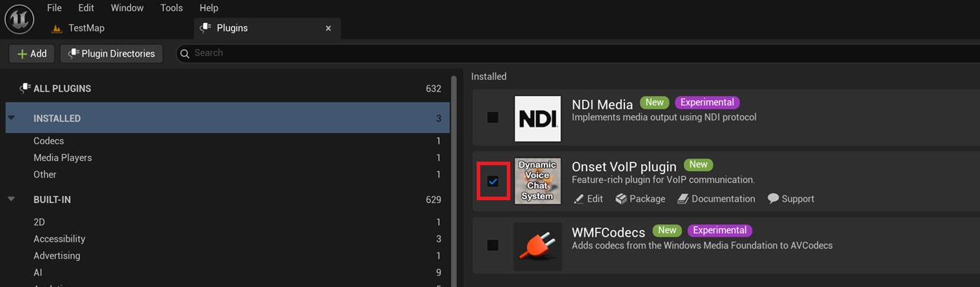
Task: Click the plug icon on Plugin Directories
Action: click(x=73, y=53)
